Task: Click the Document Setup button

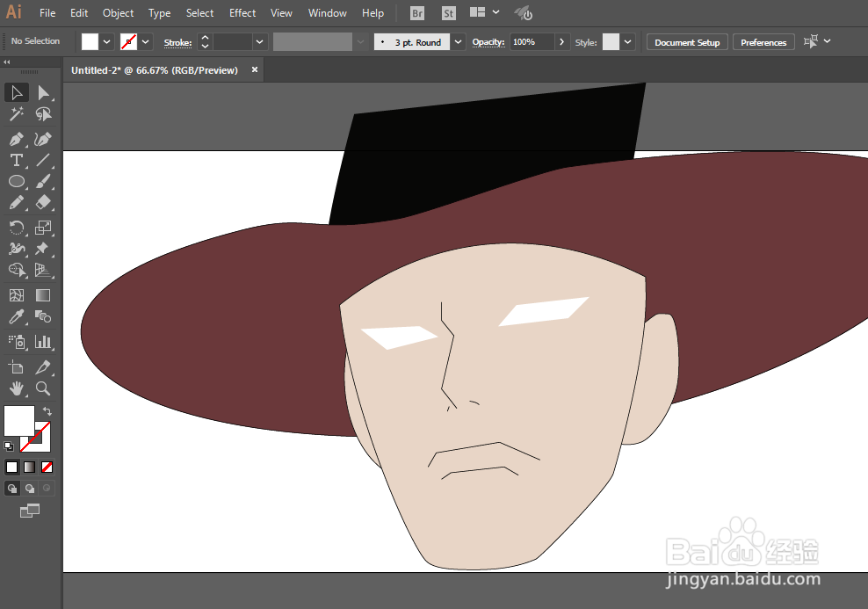Action: click(686, 42)
